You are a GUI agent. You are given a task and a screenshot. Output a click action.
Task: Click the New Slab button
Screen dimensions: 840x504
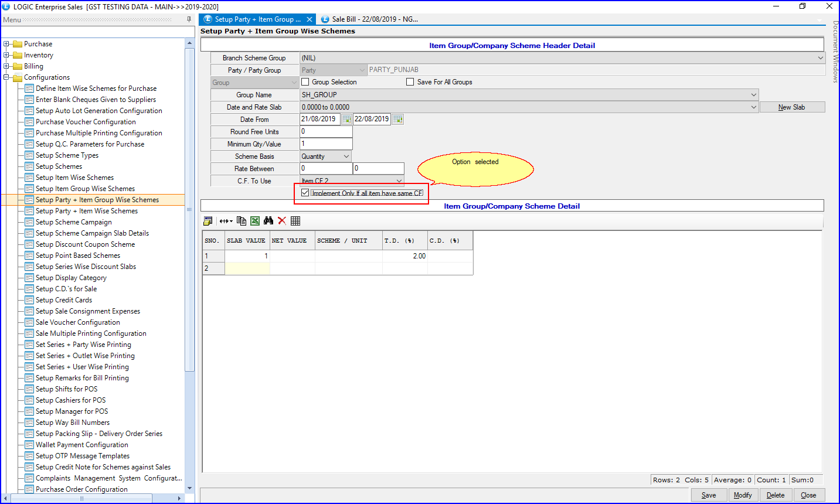tap(791, 107)
